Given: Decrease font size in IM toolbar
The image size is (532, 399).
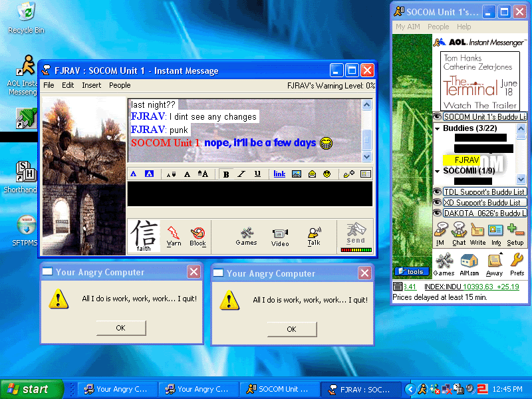Looking at the screenshot, I should (x=171, y=174).
